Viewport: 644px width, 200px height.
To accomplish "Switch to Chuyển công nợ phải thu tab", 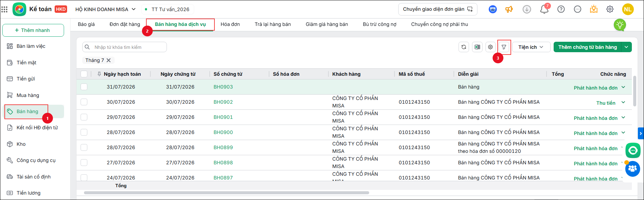I will click(439, 24).
